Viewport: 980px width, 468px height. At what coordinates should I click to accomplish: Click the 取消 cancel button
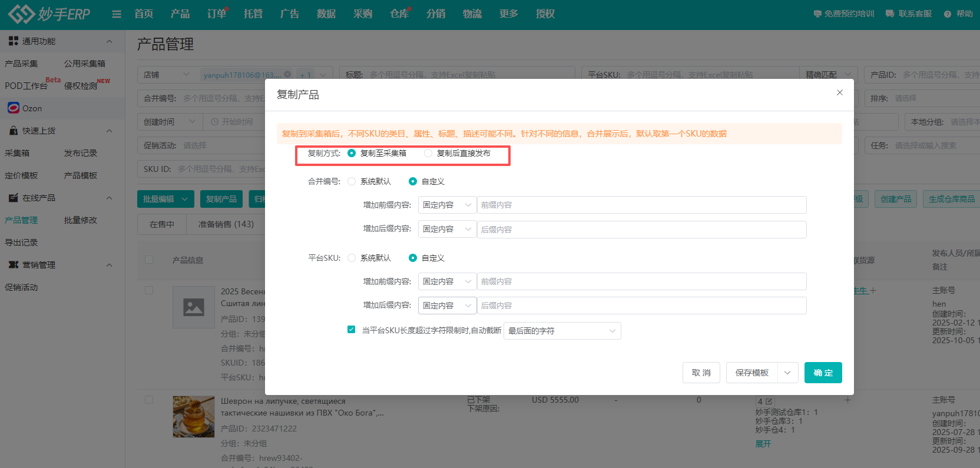701,373
